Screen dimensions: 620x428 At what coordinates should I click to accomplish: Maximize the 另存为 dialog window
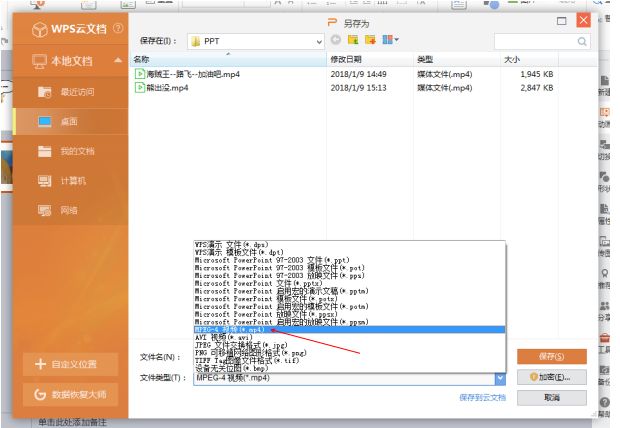(561, 21)
